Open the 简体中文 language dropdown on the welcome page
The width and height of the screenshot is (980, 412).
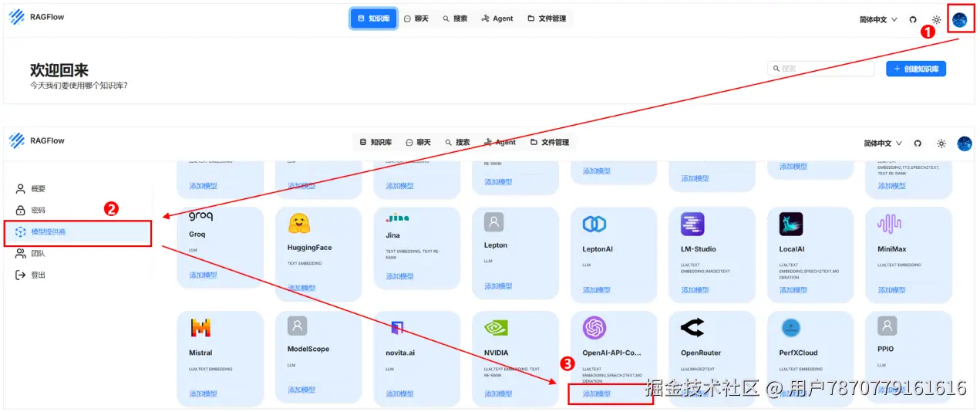[878, 19]
